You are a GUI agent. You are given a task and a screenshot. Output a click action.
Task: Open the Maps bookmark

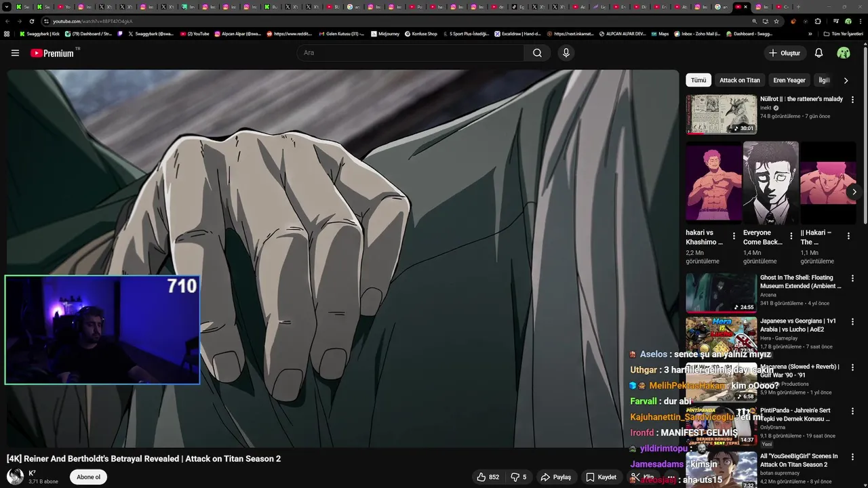click(x=659, y=33)
